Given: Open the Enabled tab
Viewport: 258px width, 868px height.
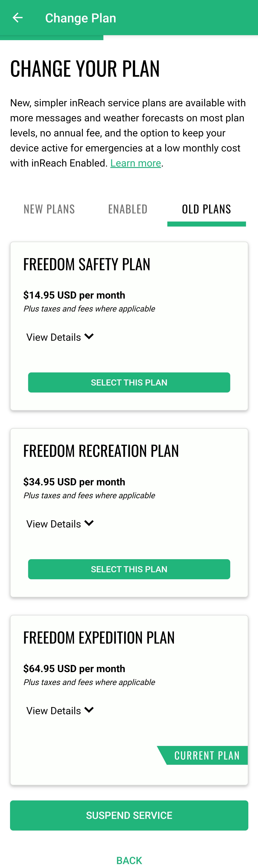Looking at the screenshot, I should (128, 209).
